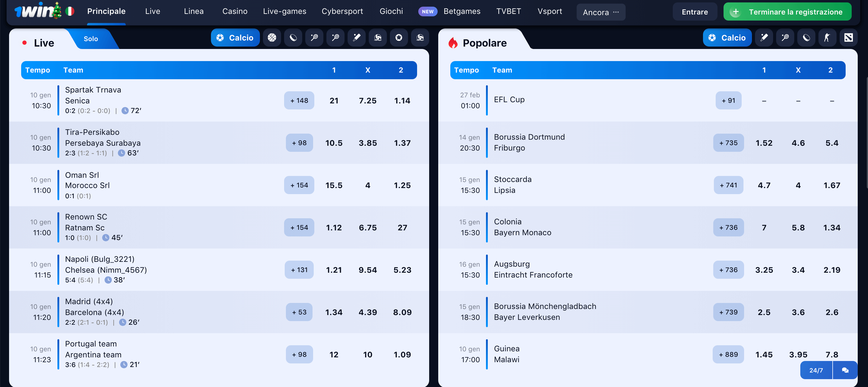Viewport: 868px width, 387px height.
Task: Pick odds 1.52 for Borussia Dortmund
Action: coord(764,143)
